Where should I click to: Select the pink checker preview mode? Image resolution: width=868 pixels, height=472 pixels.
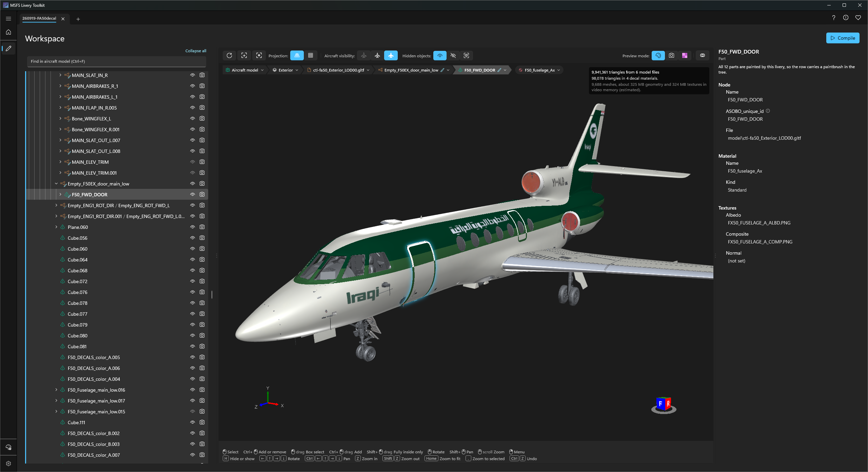[x=685, y=56]
